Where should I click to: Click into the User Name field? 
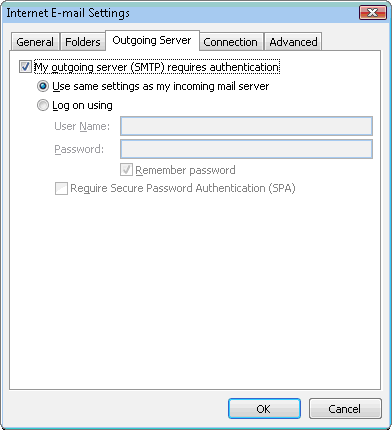pos(246,126)
